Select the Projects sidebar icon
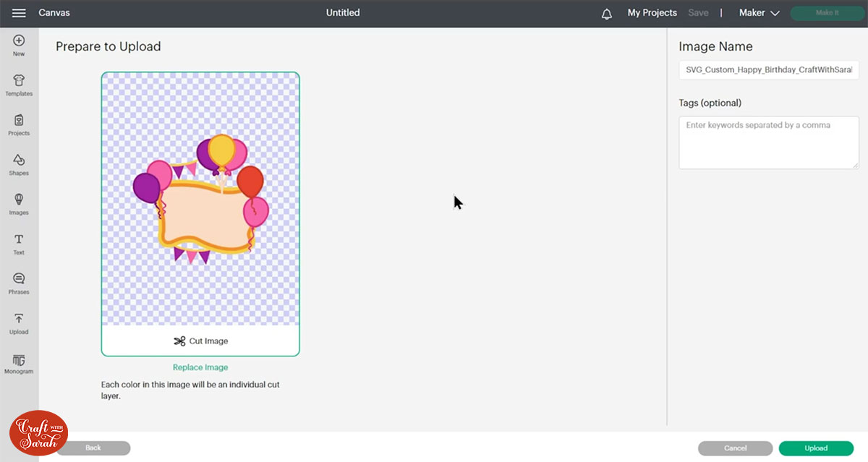868x462 pixels. (19, 123)
